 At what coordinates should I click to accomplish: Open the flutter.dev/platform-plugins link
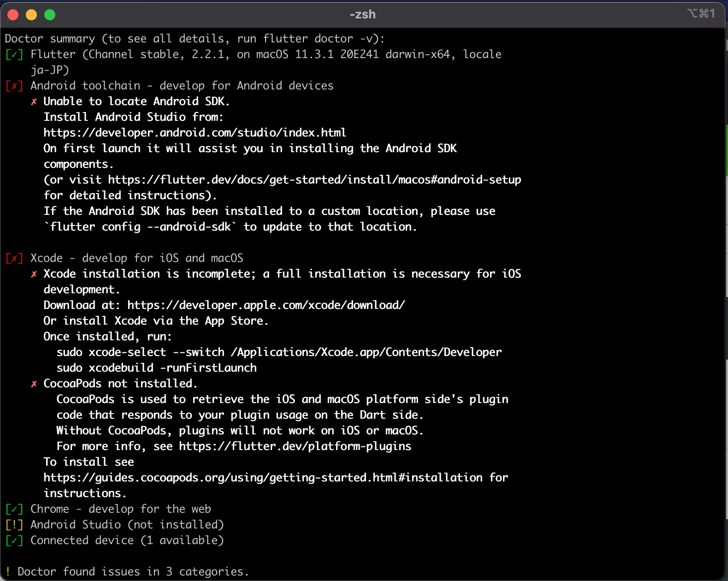click(x=296, y=446)
